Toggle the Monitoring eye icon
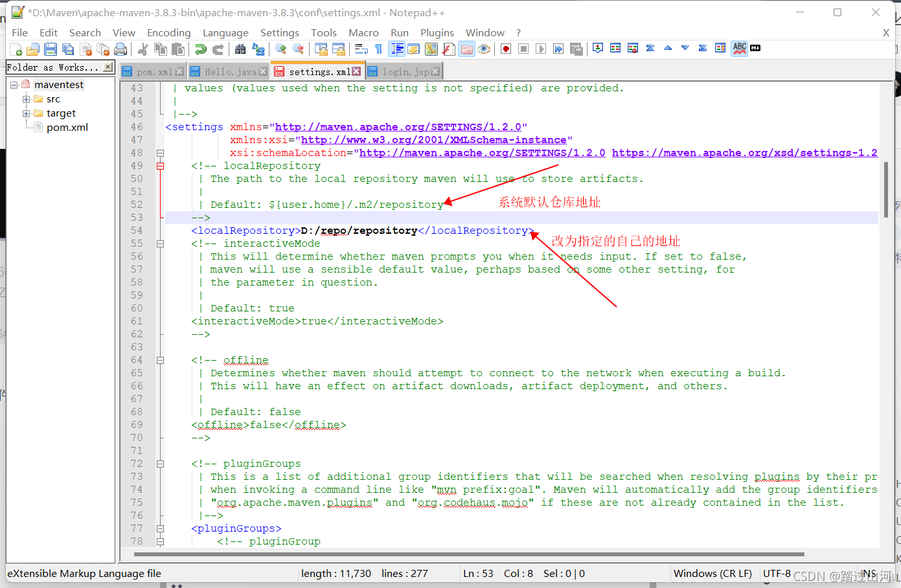The width and height of the screenshot is (901, 588). (484, 49)
